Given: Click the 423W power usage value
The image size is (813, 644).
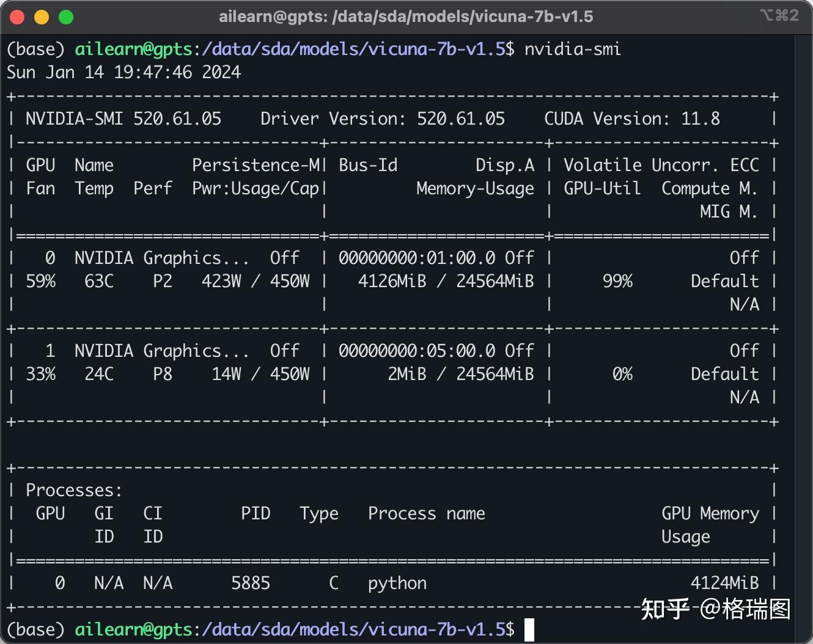Looking at the screenshot, I should click(x=221, y=281).
